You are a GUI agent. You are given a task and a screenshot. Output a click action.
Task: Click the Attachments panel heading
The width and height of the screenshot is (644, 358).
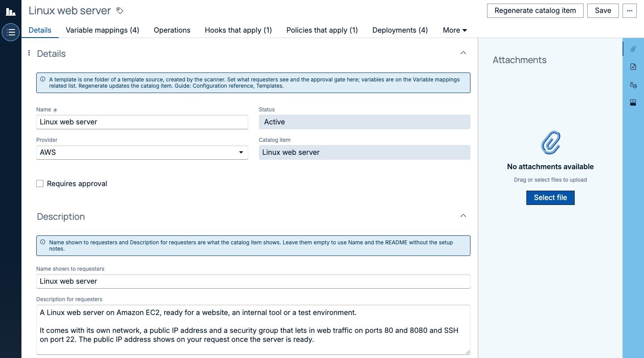pyautogui.click(x=520, y=60)
